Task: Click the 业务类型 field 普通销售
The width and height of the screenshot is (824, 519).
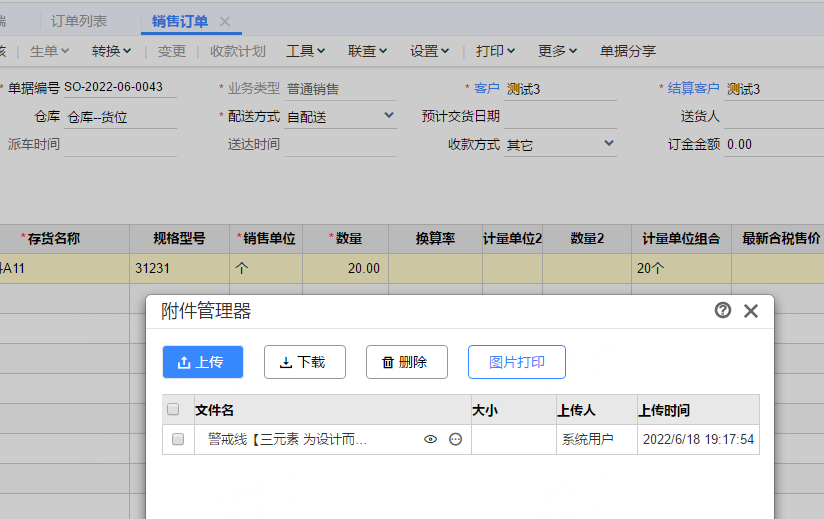Action: click(x=341, y=89)
